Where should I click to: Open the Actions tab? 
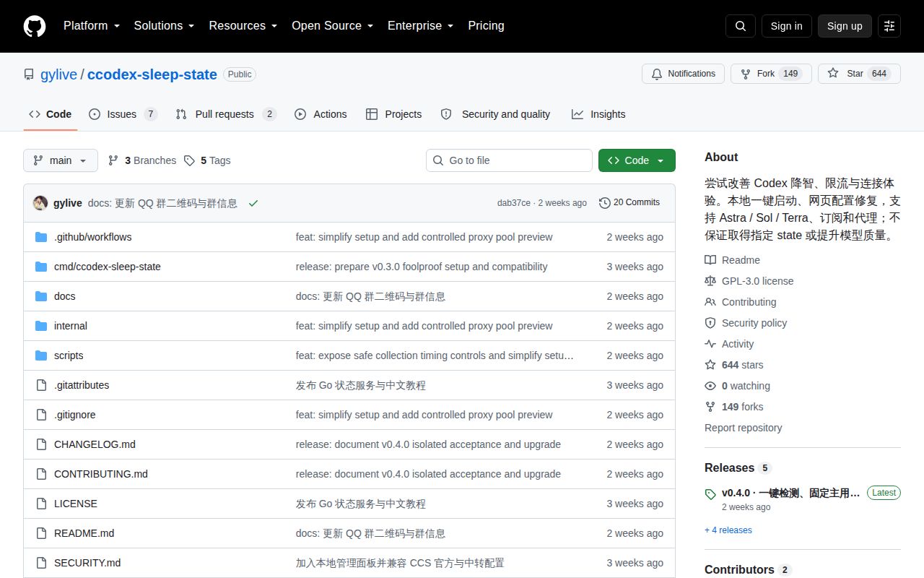pyautogui.click(x=321, y=114)
